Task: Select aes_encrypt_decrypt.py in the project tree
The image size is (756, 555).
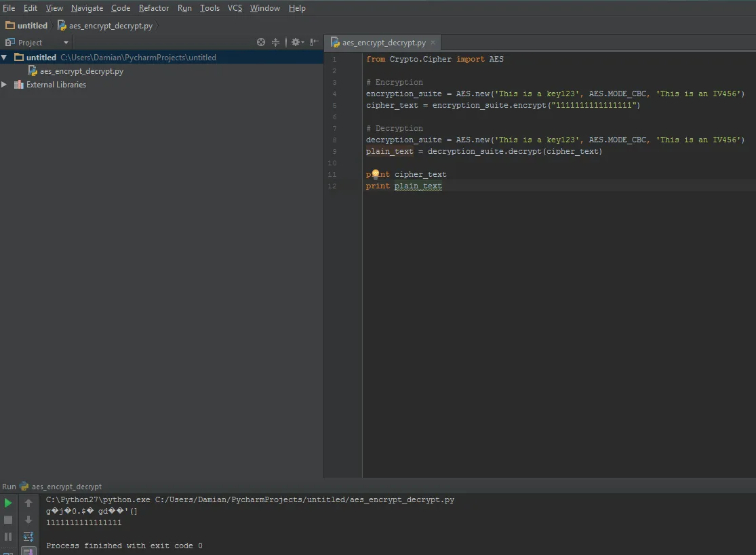Action: (x=81, y=71)
